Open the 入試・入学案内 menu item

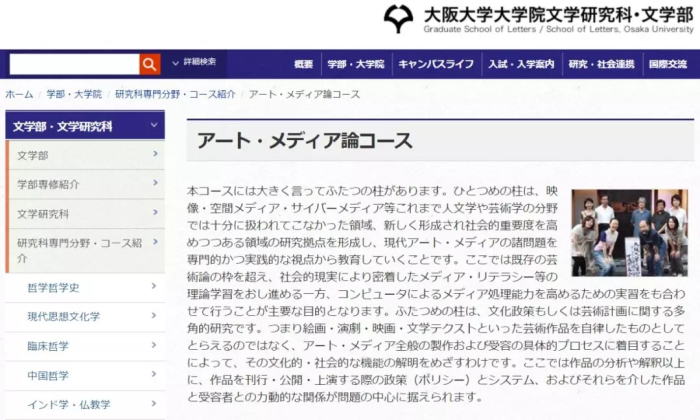pyautogui.click(x=521, y=64)
